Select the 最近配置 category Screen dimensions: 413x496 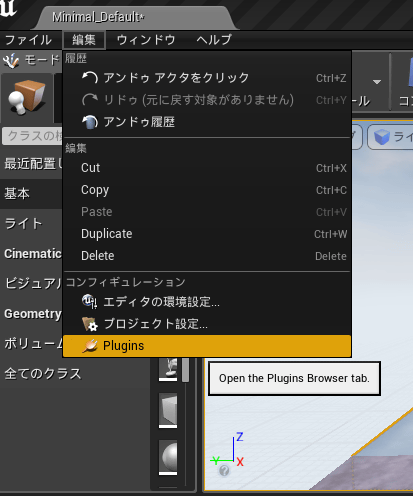(31, 164)
